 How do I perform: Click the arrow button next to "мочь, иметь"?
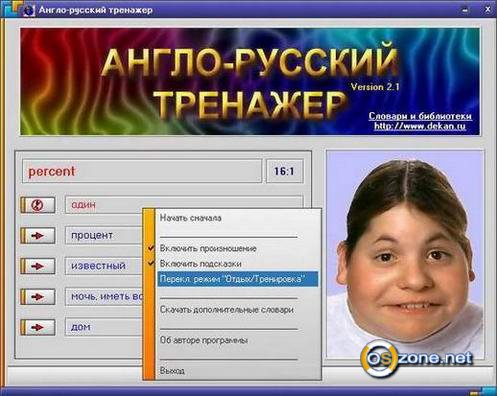point(38,297)
